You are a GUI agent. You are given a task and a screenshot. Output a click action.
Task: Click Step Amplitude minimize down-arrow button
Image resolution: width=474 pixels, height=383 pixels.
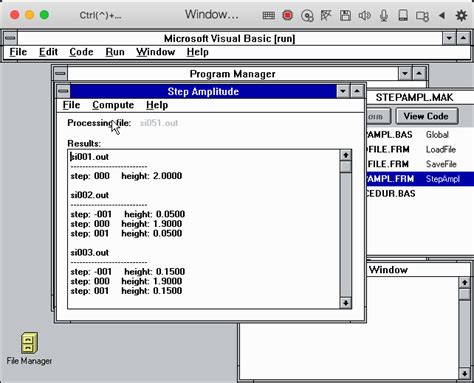click(343, 91)
